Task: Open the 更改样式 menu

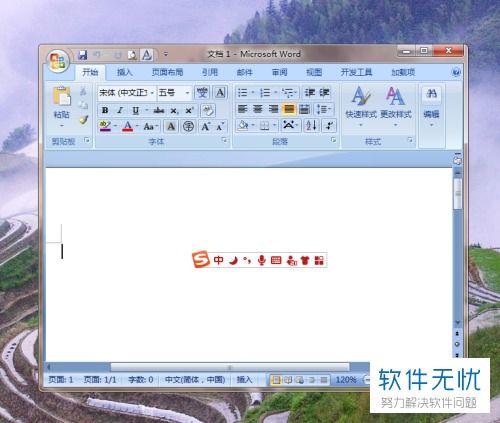Action: [396, 107]
